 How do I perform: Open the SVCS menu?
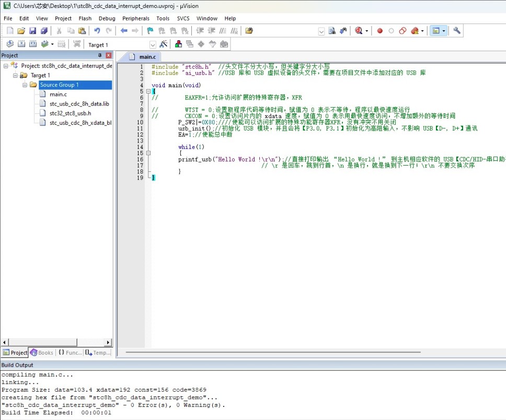tap(183, 18)
